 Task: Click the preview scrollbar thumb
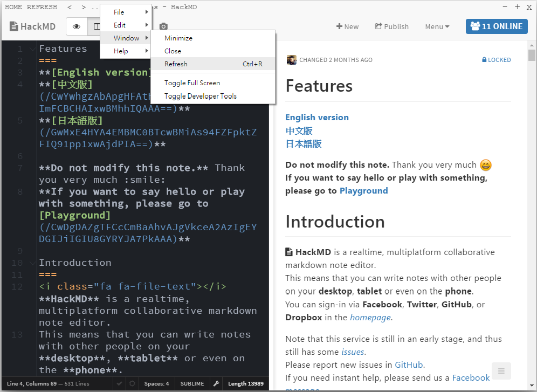click(532, 55)
